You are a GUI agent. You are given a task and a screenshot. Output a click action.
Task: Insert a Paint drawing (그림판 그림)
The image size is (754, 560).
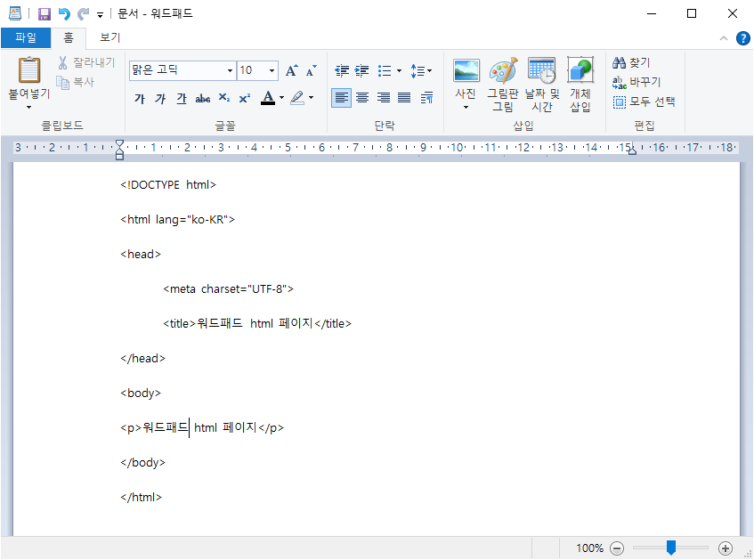[x=503, y=71]
